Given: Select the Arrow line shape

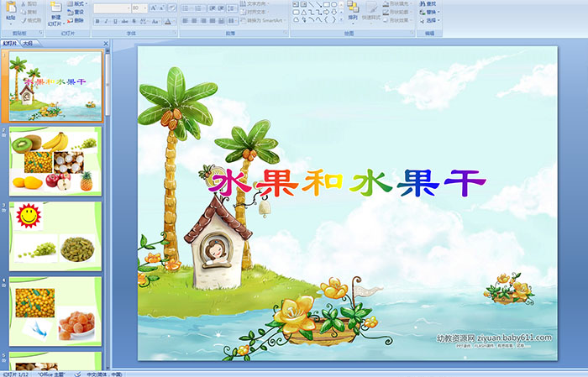Looking at the screenshot, I should pos(318,4).
